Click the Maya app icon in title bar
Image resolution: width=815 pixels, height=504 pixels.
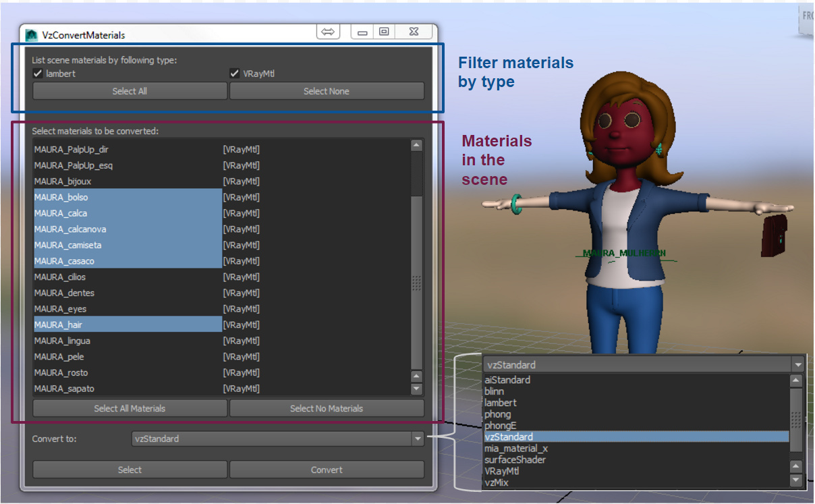click(x=32, y=35)
